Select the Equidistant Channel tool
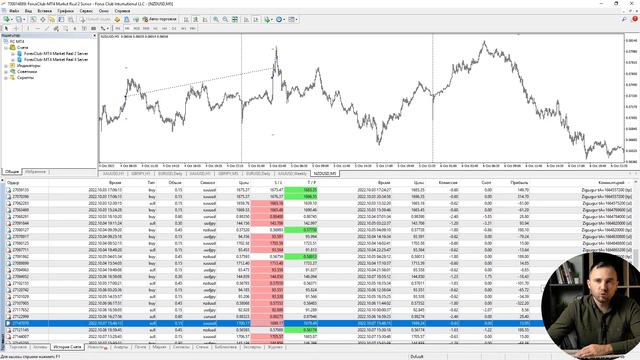 [56, 28]
